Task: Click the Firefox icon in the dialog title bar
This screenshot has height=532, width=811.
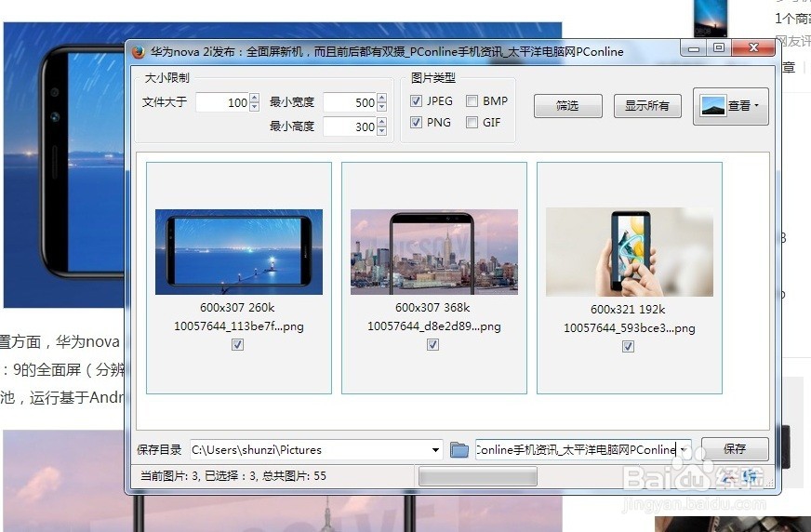Action: click(138, 52)
